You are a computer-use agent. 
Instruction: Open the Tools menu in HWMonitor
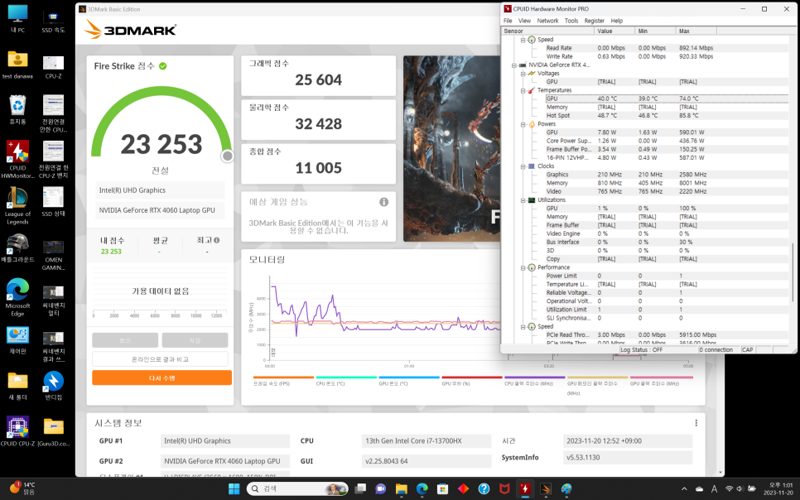click(x=571, y=21)
